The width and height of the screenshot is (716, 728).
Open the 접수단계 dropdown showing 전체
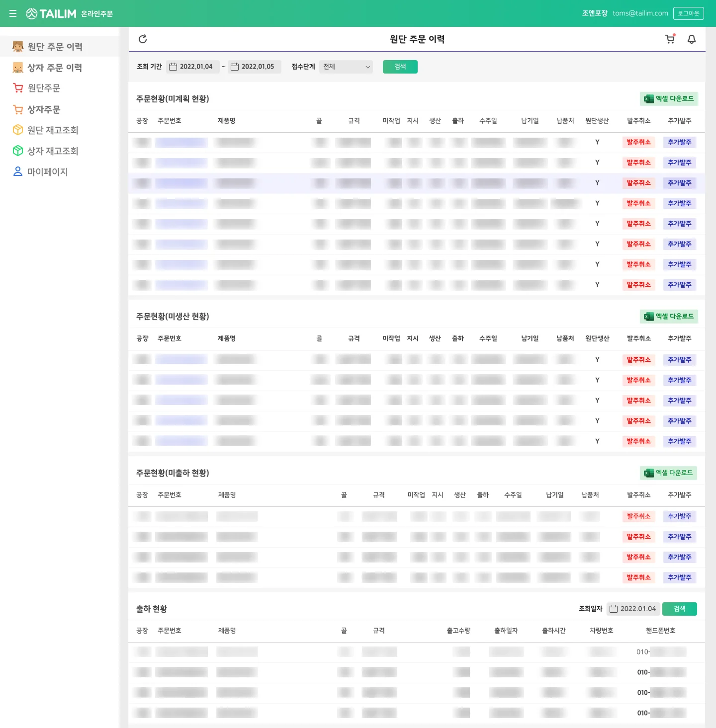coord(346,67)
